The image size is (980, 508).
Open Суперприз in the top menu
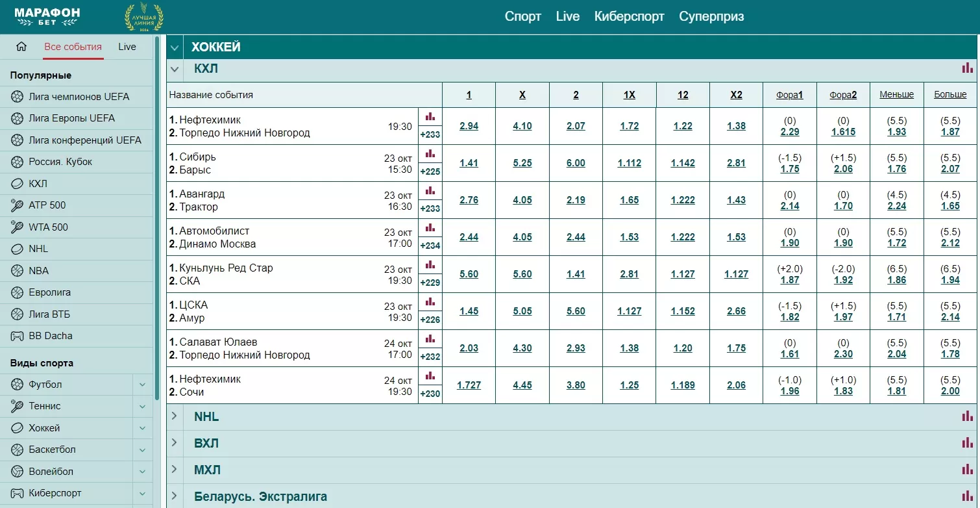coord(711,17)
